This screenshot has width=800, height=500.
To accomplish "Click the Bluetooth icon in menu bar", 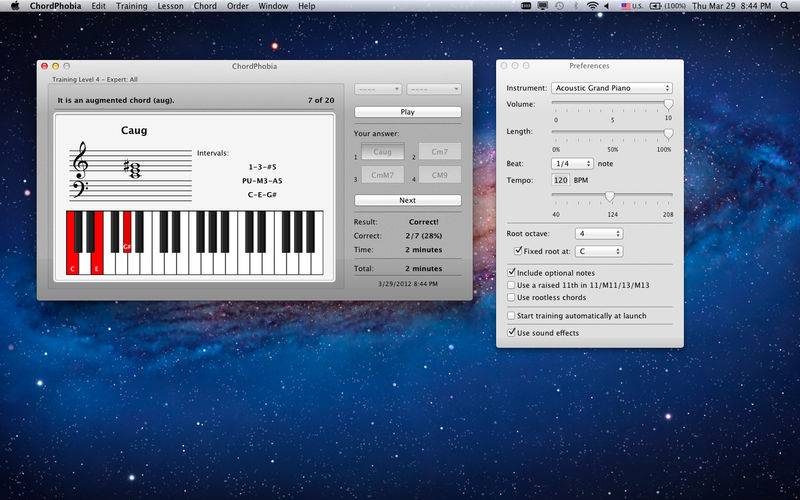I will [x=576, y=6].
